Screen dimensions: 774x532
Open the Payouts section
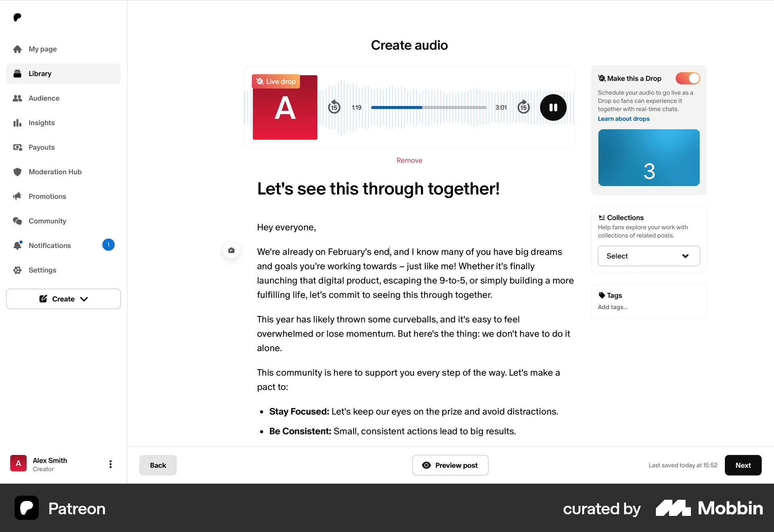(x=42, y=147)
